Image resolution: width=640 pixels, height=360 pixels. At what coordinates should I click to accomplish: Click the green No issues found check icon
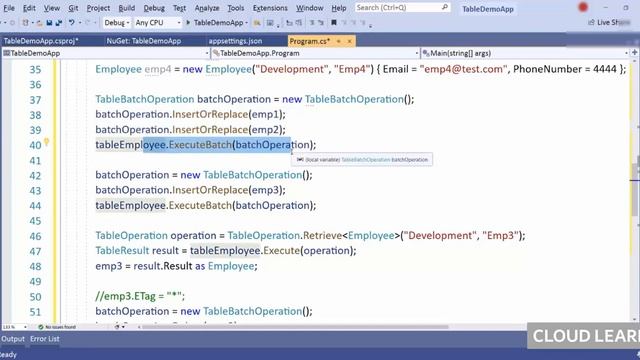(x=40, y=327)
